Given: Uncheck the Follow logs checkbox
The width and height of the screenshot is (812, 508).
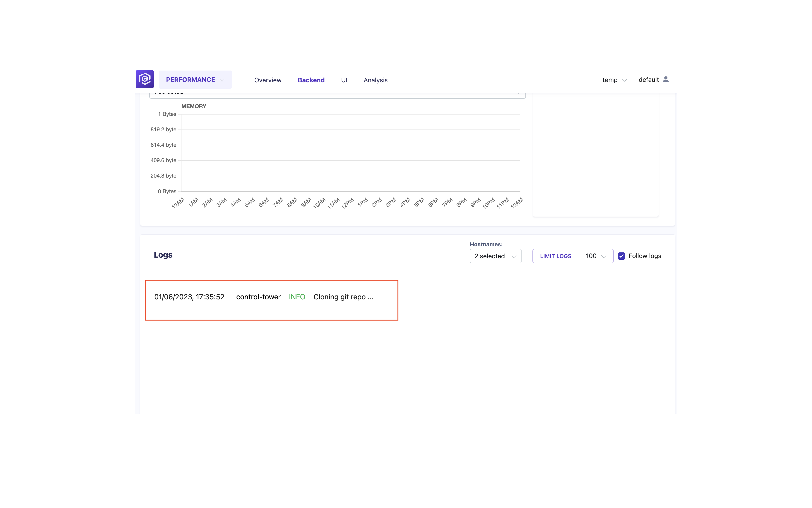Looking at the screenshot, I should (x=621, y=256).
